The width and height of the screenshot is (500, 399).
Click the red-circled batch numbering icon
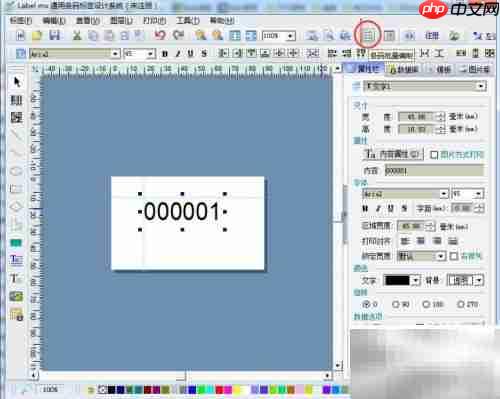(368, 35)
